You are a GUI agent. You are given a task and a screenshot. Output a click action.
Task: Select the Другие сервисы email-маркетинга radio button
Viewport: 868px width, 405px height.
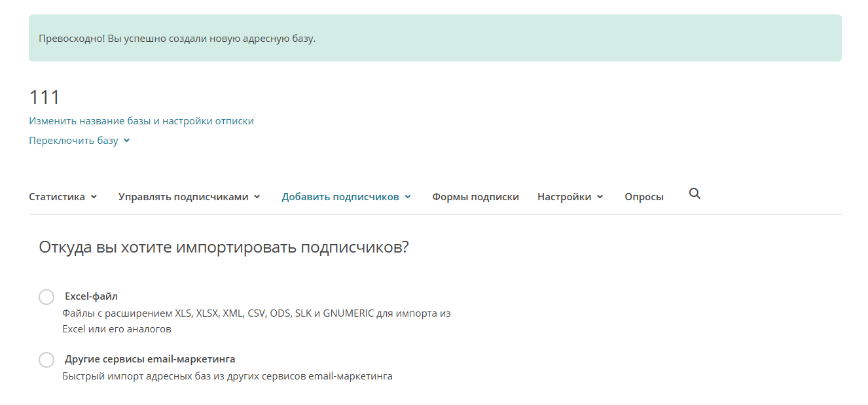click(46, 360)
